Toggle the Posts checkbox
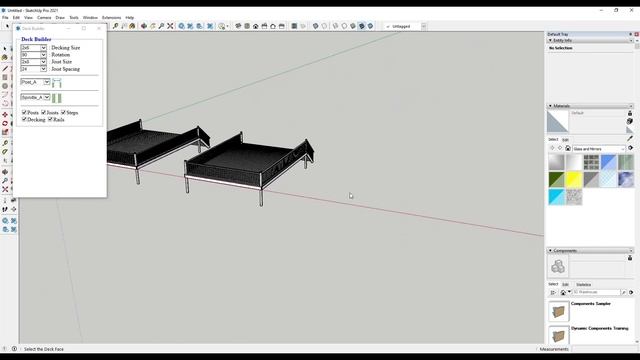640x360 pixels. (24, 112)
